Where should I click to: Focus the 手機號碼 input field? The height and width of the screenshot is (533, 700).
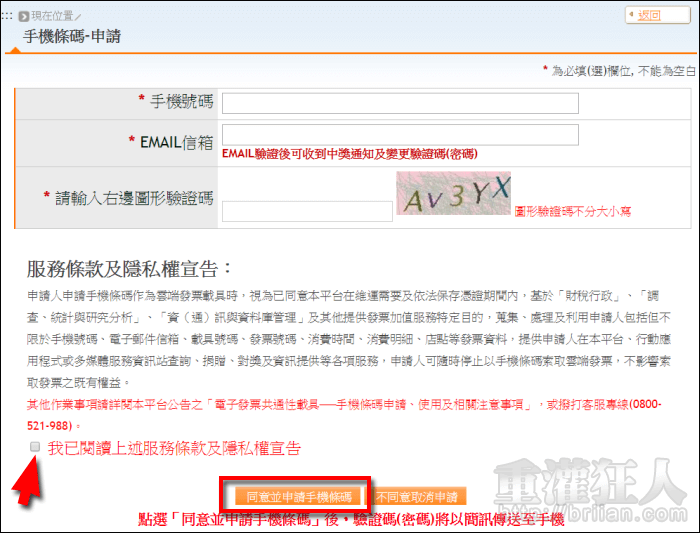pos(399,104)
